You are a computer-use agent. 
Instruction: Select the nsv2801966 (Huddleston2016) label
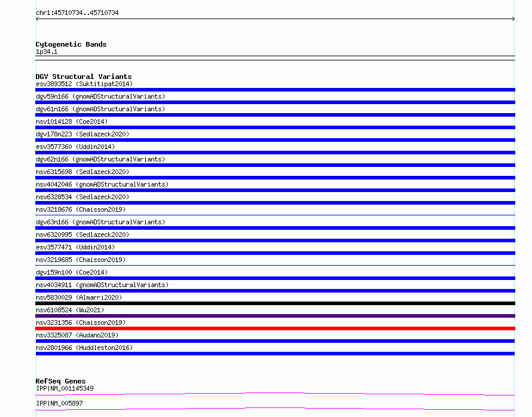click(84, 348)
